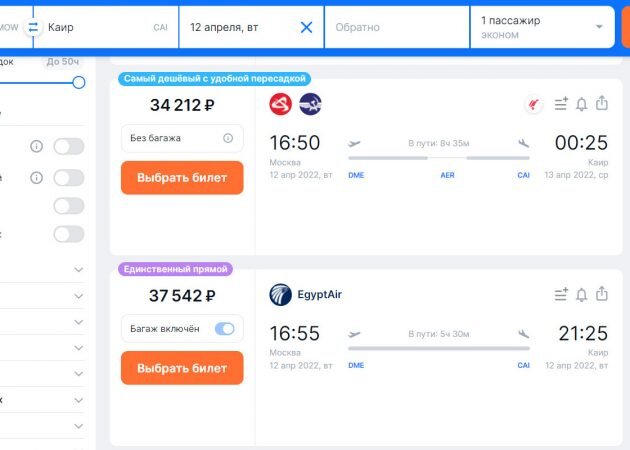Share the 34 212 ₽ ticket
The width and height of the screenshot is (630, 450).
(601, 104)
